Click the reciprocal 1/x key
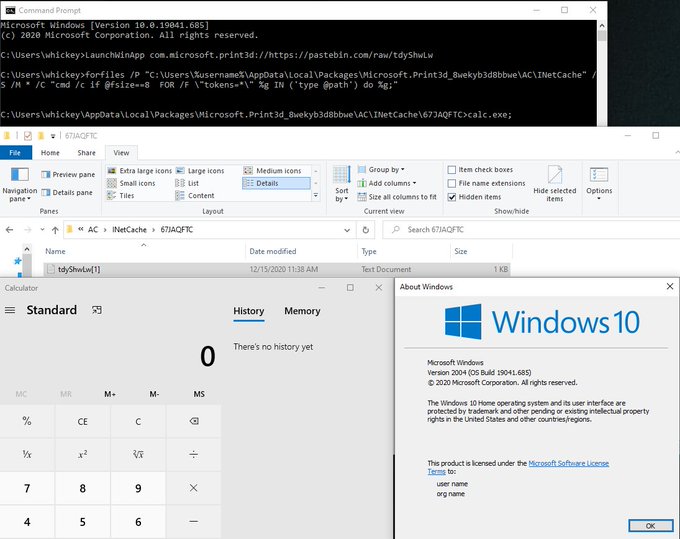 27,454
